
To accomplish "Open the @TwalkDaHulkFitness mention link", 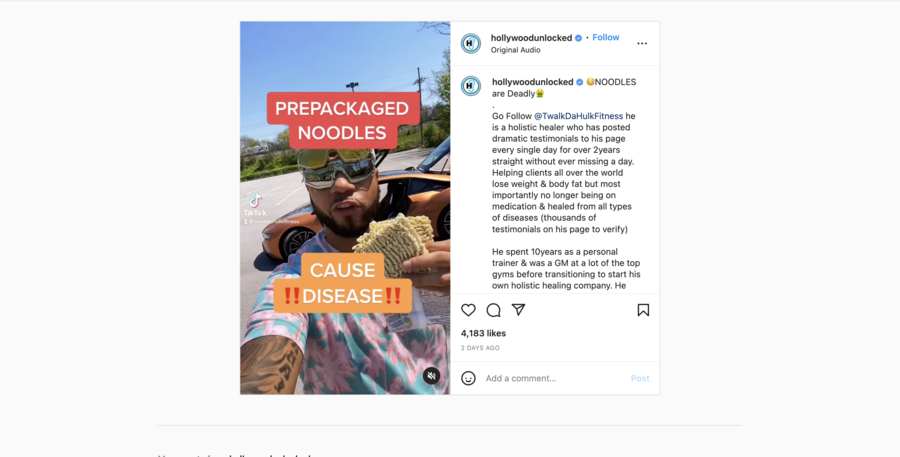I will pos(579,116).
